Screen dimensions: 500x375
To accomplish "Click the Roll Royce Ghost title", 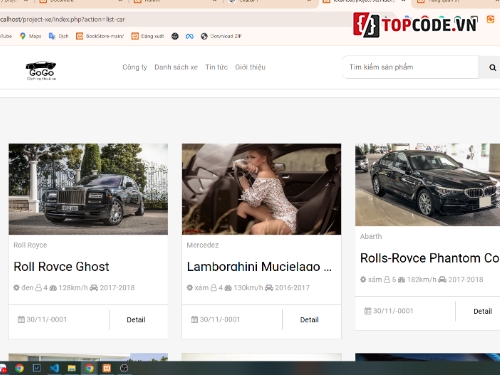I will pos(61,267).
